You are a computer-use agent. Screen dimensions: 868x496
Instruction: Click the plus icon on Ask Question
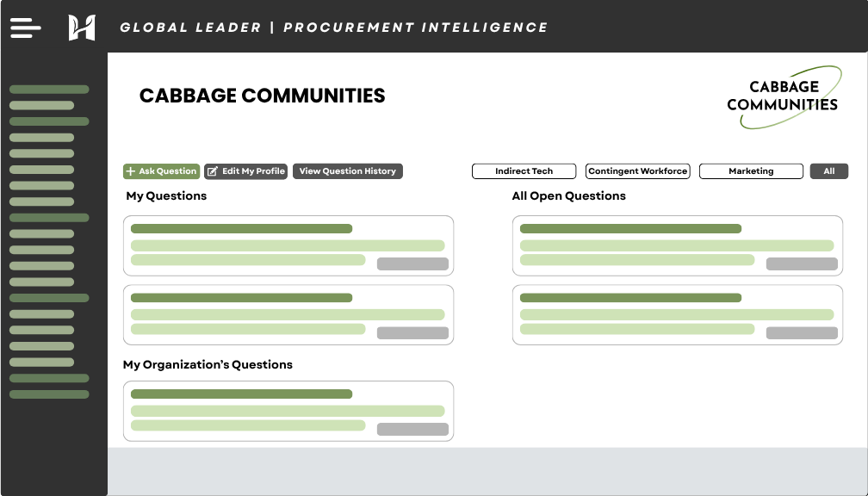[131, 171]
